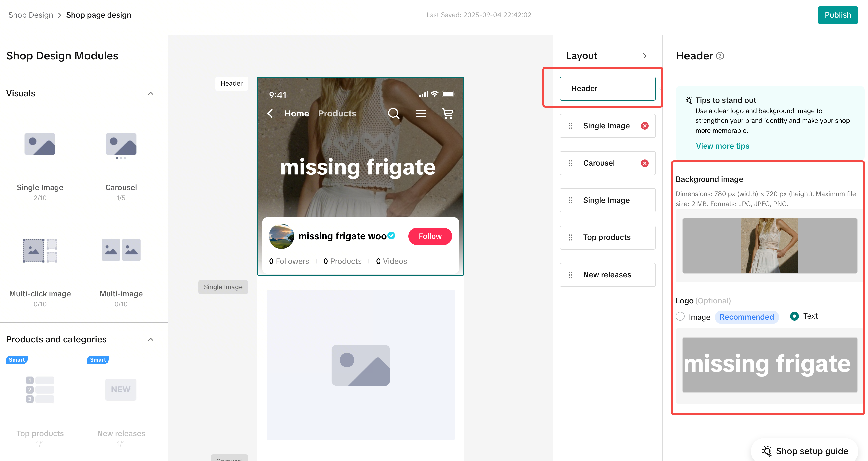Click the shopping cart icon in phone preview

(448, 114)
